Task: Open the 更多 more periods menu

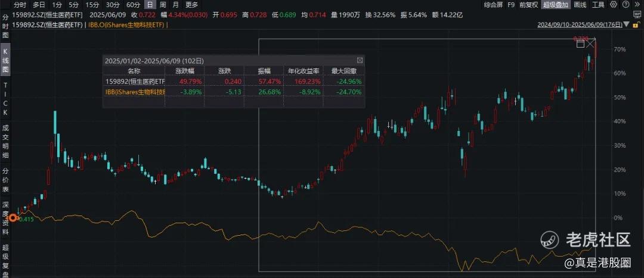Action: pyautogui.click(x=191, y=5)
